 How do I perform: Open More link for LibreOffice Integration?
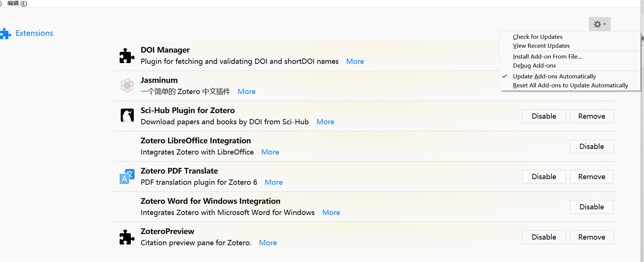pos(270,152)
